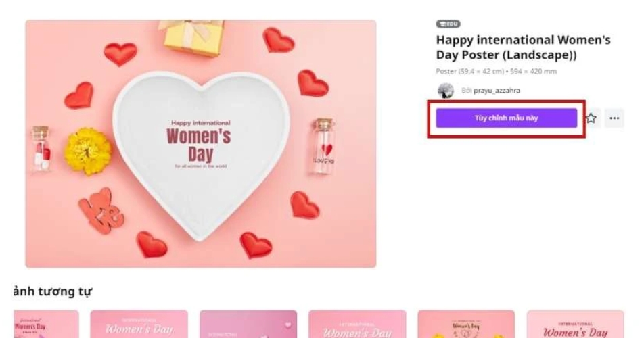The height and width of the screenshot is (338, 644).
Task: Click the yellow flower in the poster preview
Action: (x=88, y=151)
